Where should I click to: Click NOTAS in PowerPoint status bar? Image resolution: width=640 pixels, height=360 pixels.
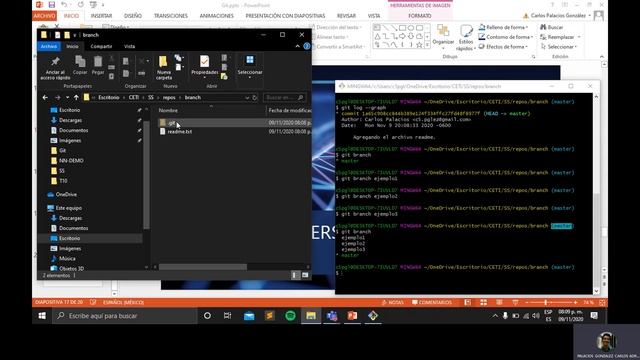[393, 302]
